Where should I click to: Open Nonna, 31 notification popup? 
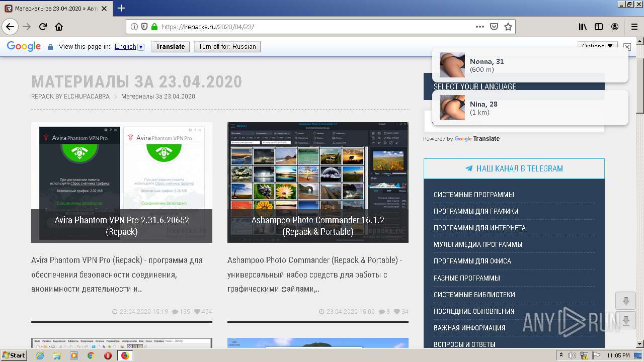coord(530,65)
